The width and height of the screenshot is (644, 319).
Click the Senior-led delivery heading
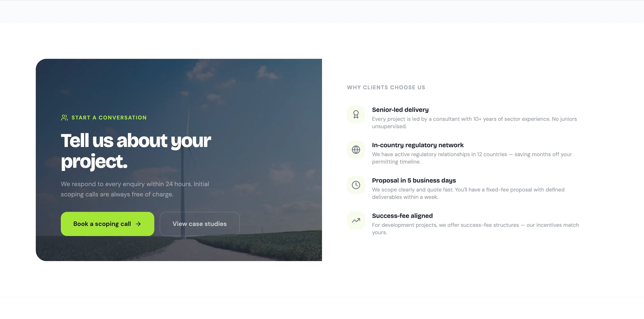[x=400, y=109]
